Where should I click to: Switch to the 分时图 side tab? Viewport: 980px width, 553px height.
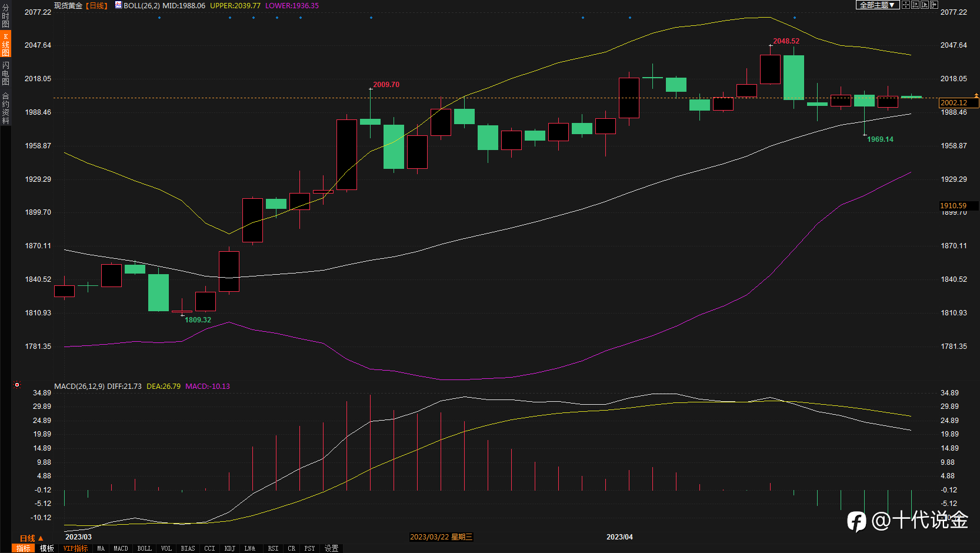5,16
